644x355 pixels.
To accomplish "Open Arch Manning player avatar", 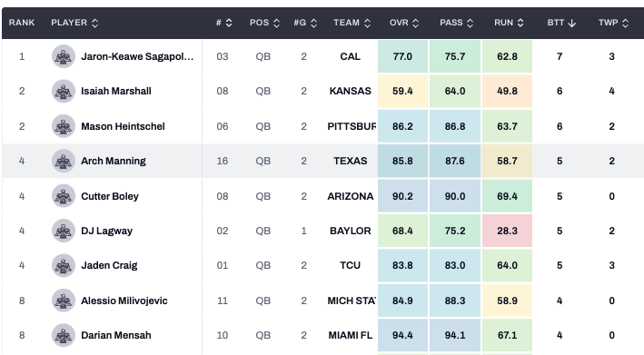I will [64, 161].
